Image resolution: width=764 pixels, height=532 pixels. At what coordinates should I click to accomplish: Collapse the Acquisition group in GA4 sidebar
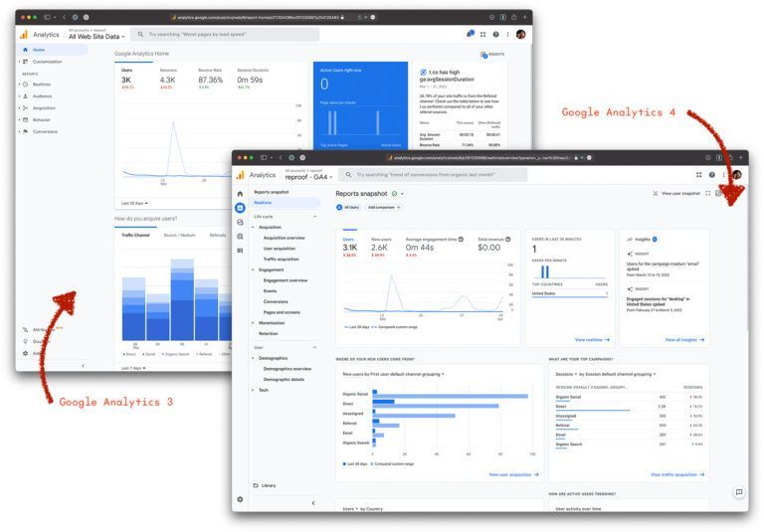tap(254, 227)
